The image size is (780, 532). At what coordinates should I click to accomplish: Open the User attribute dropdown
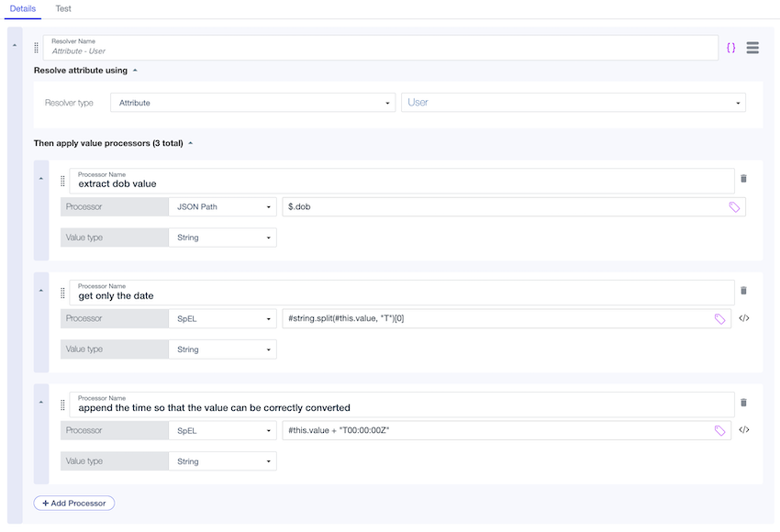574,103
